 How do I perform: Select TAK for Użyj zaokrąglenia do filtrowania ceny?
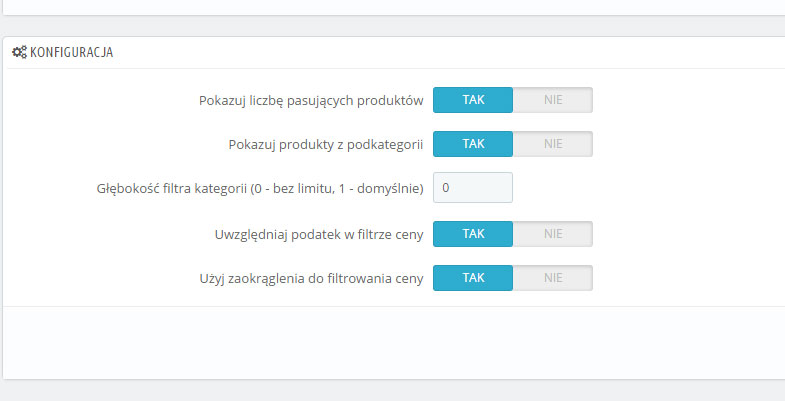473,278
